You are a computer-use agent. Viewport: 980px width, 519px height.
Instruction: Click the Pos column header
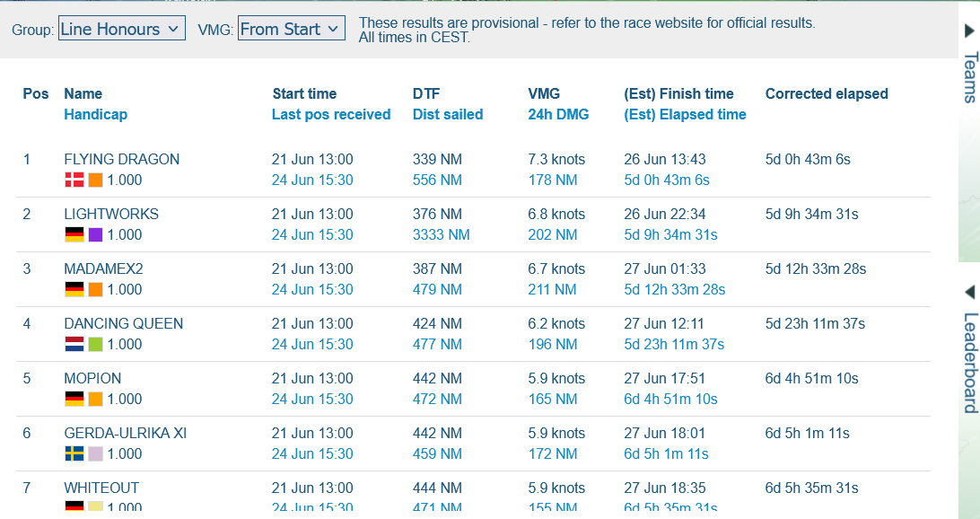[x=36, y=93]
